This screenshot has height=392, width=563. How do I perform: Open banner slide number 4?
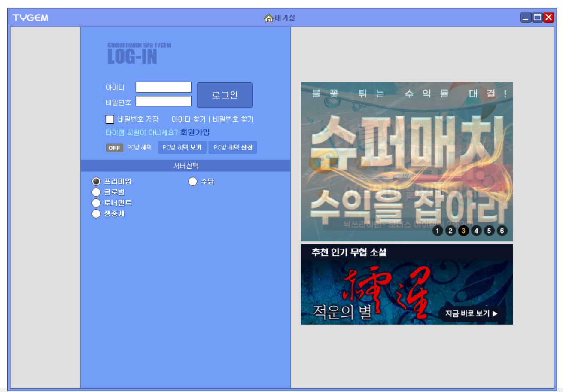pos(476,231)
